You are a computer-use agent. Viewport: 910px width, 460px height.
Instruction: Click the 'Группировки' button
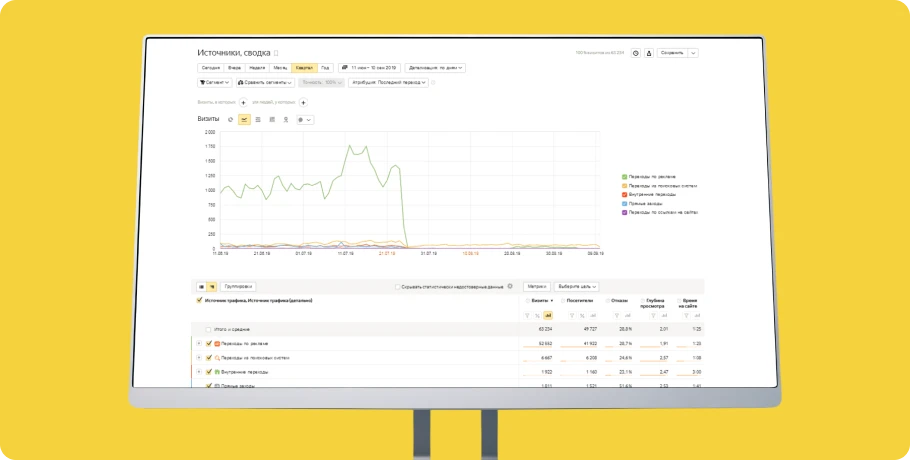click(238, 286)
